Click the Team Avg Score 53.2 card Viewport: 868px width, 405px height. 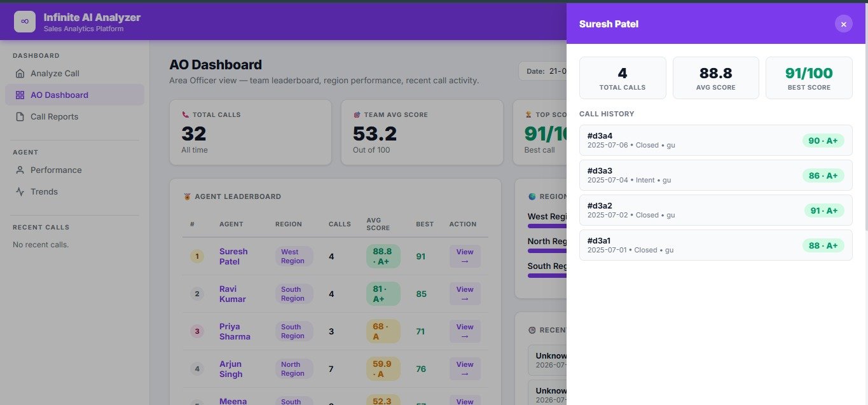click(422, 132)
